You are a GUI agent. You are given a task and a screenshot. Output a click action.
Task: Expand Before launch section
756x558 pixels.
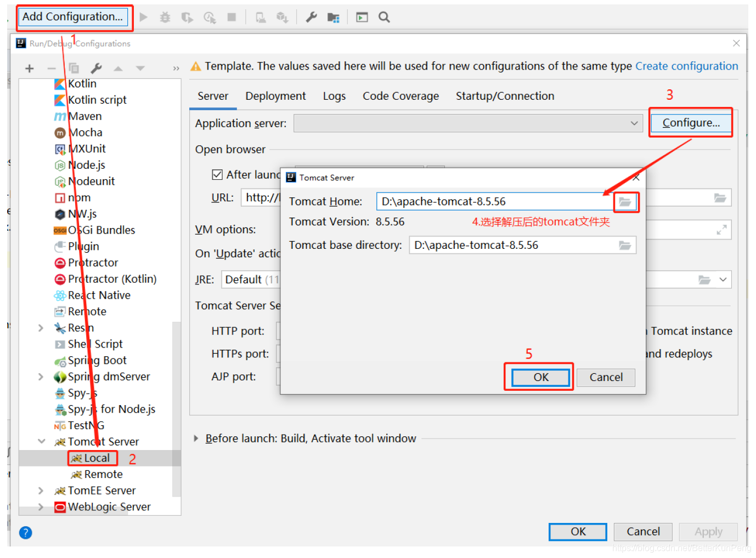(x=196, y=439)
